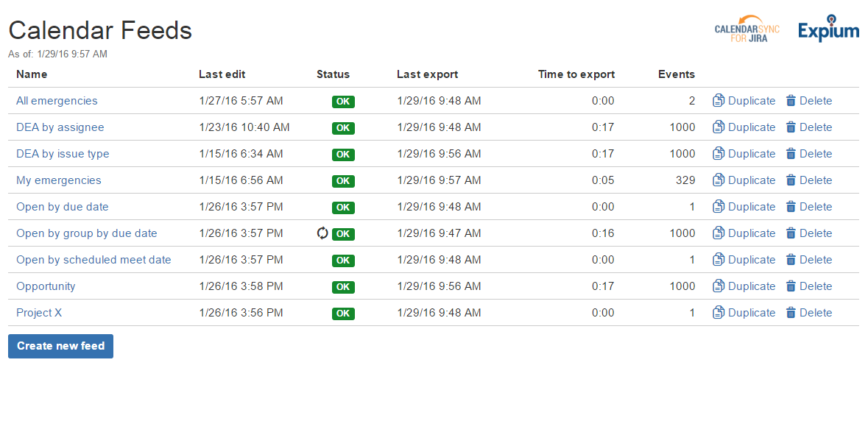
Task: Click duplicate icon for Opportunity feed
Action: coord(719,286)
